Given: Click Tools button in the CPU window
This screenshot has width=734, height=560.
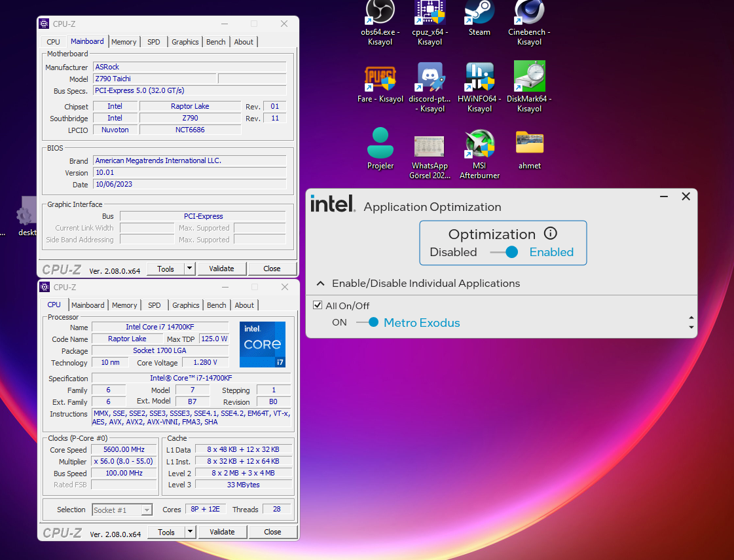Looking at the screenshot, I should tap(166, 532).
